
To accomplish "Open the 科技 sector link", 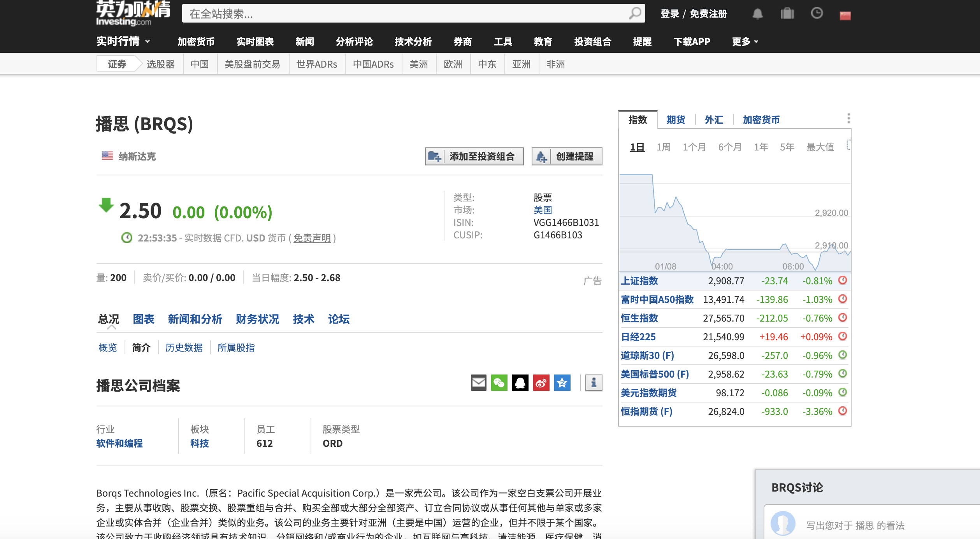I will (x=199, y=443).
